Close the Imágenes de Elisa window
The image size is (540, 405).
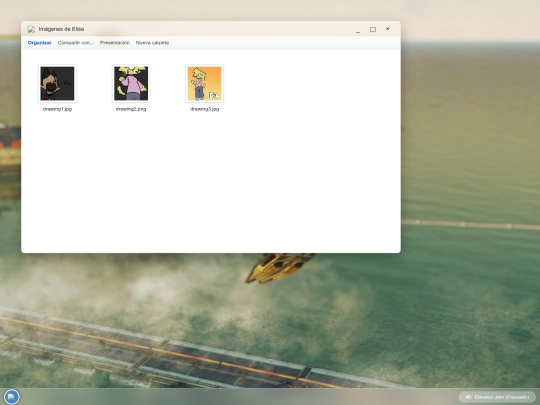pyautogui.click(x=387, y=29)
